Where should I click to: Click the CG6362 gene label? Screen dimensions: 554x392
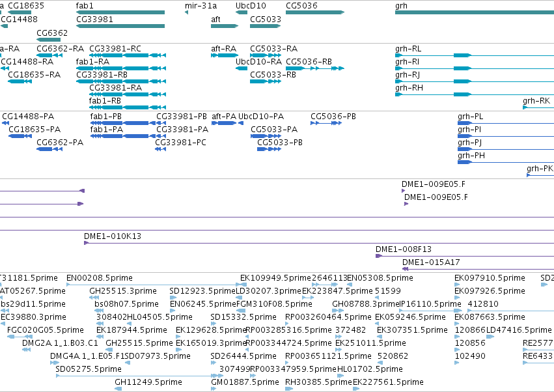[x=52, y=33]
